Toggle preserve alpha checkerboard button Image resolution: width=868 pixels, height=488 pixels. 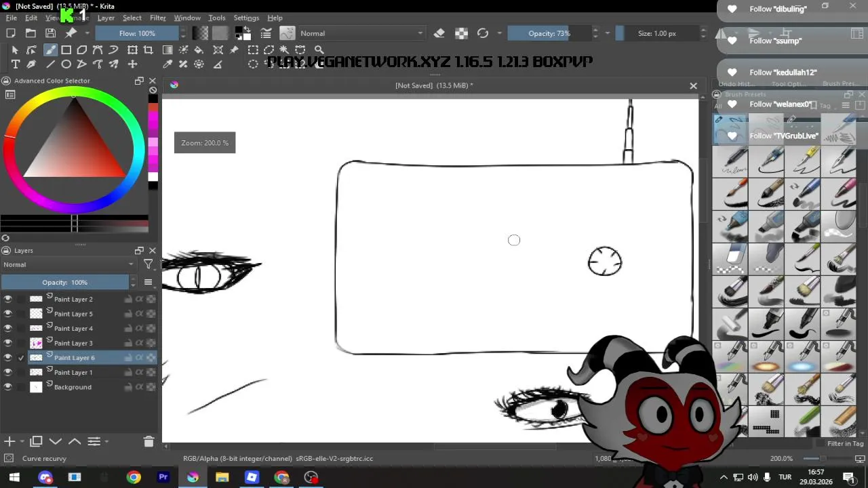[461, 33]
